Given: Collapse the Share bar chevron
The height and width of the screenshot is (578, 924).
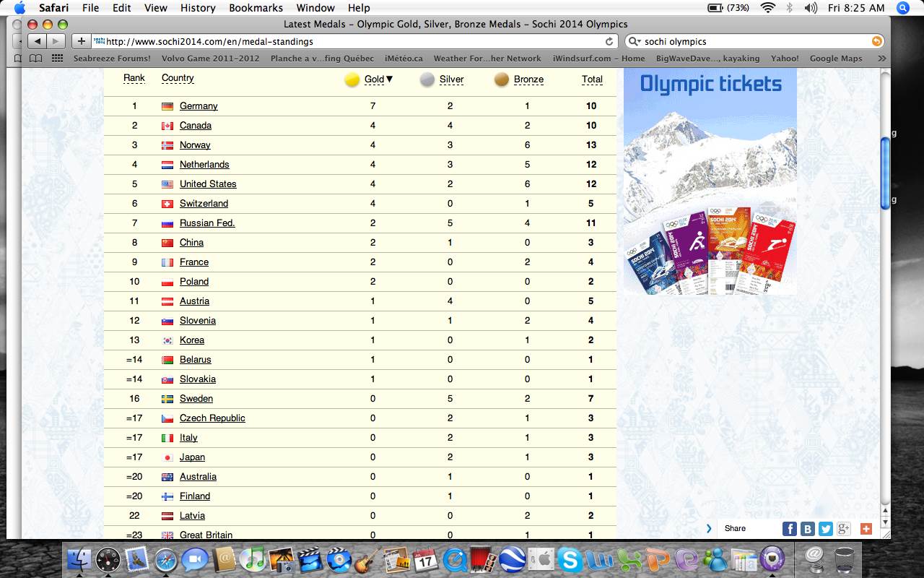Looking at the screenshot, I should [710, 528].
